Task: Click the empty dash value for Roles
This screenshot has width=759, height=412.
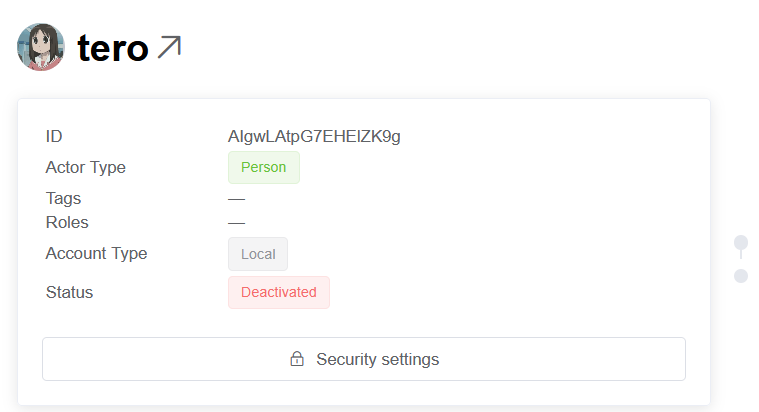Action: [x=237, y=222]
